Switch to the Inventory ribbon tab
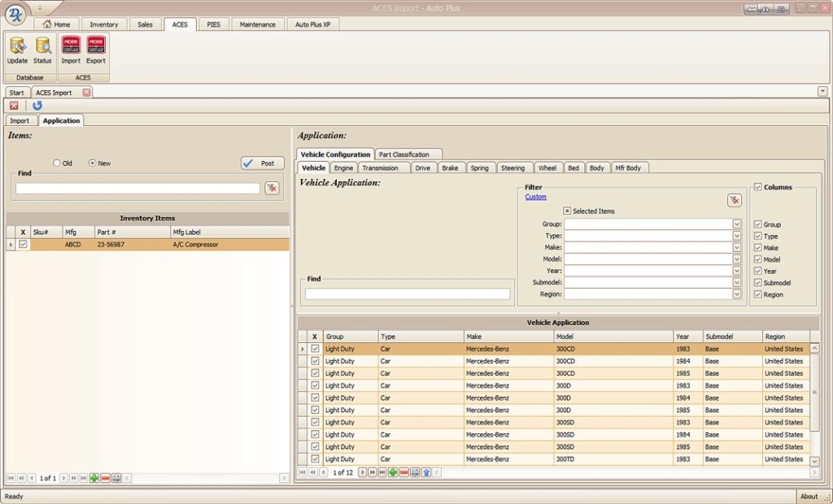The image size is (833, 504). point(104,24)
